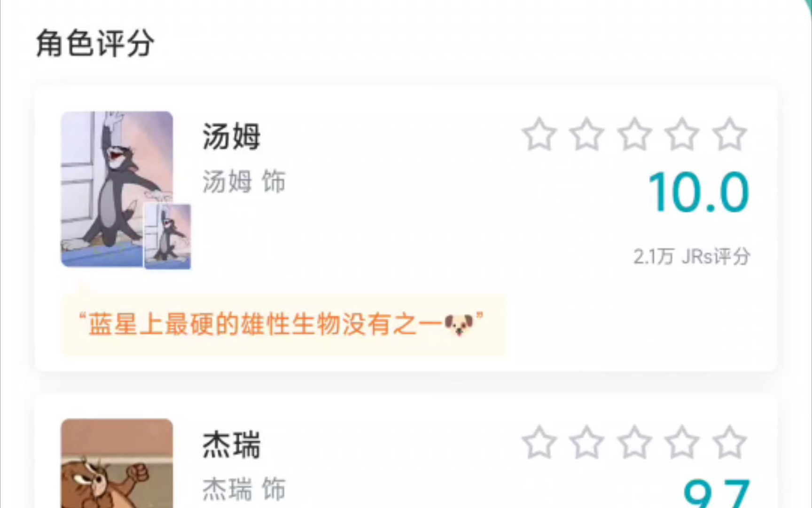Open 汤姆's 10.0 score
The width and height of the screenshot is (812, 508).
[698, 192]
